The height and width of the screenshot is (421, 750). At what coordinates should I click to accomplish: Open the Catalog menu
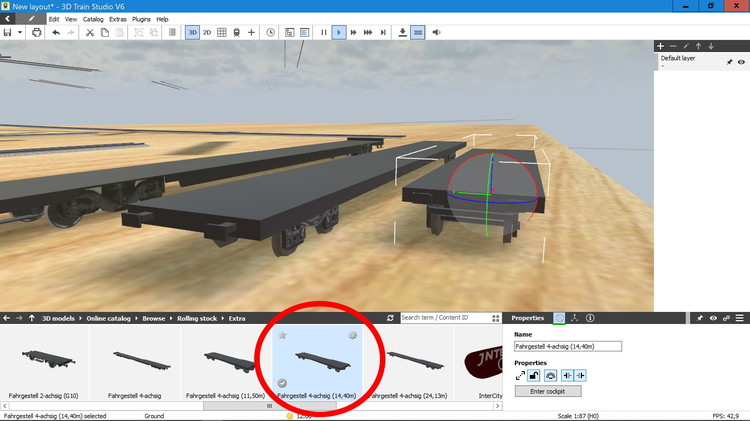coord(93,19)
